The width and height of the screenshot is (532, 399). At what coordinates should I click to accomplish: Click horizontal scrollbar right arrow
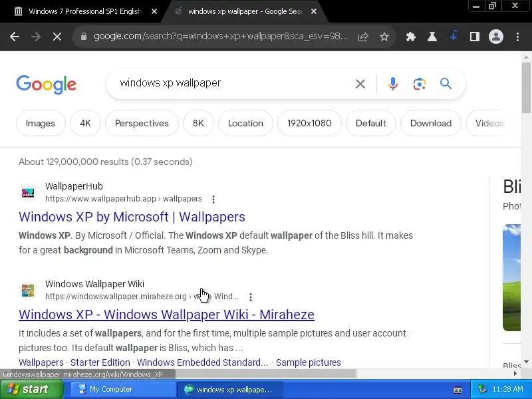coord(515,373)
